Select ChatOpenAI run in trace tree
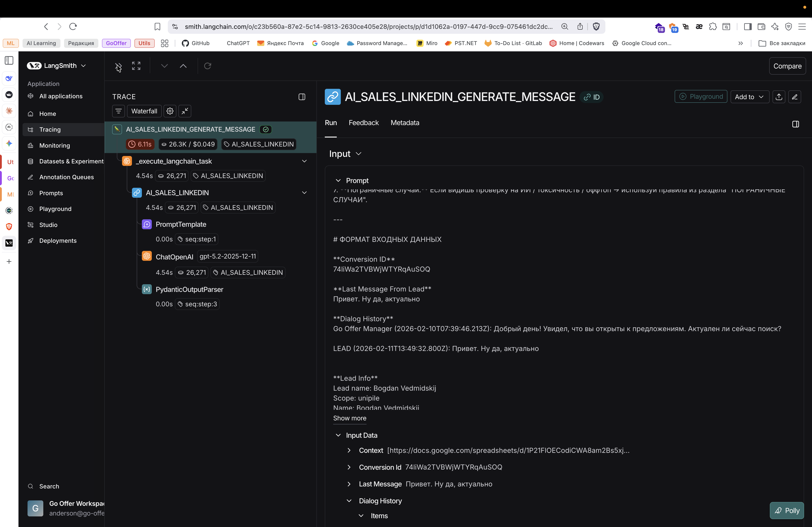812x527 pixels. click(174, 257)
